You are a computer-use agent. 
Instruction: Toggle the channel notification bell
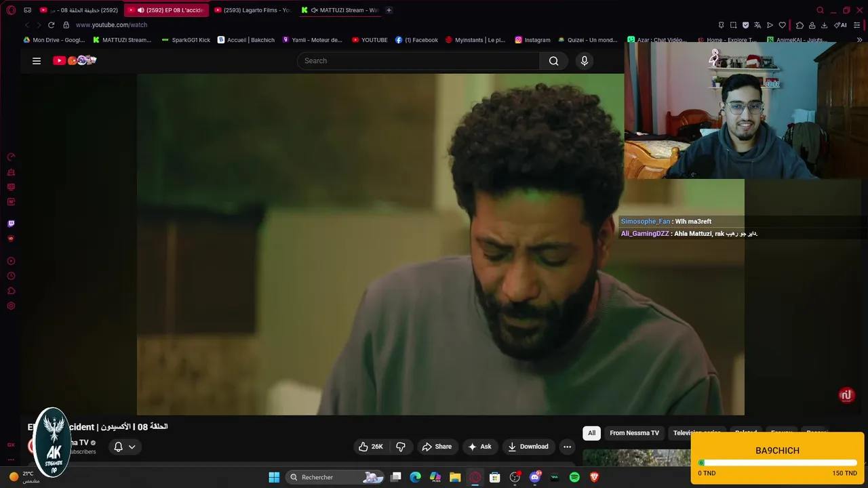[x=118, y=447]
